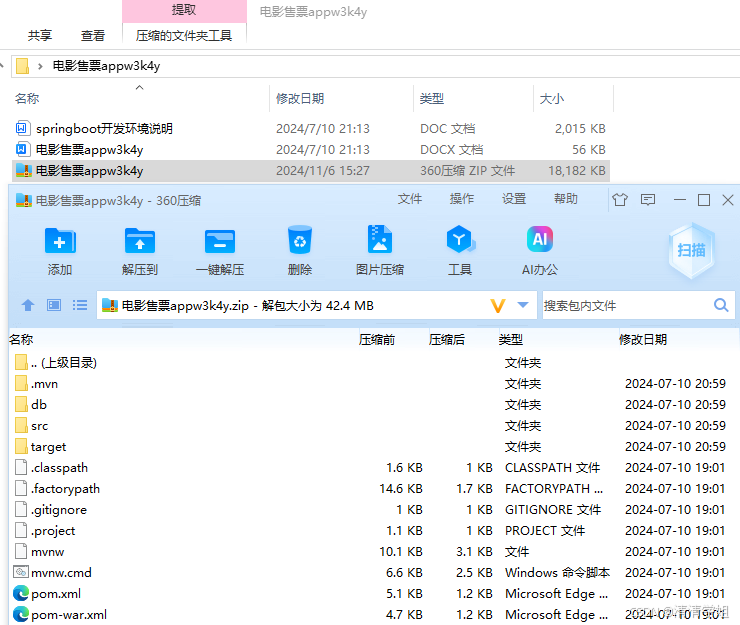Select the mvnw file

(47, 552)
